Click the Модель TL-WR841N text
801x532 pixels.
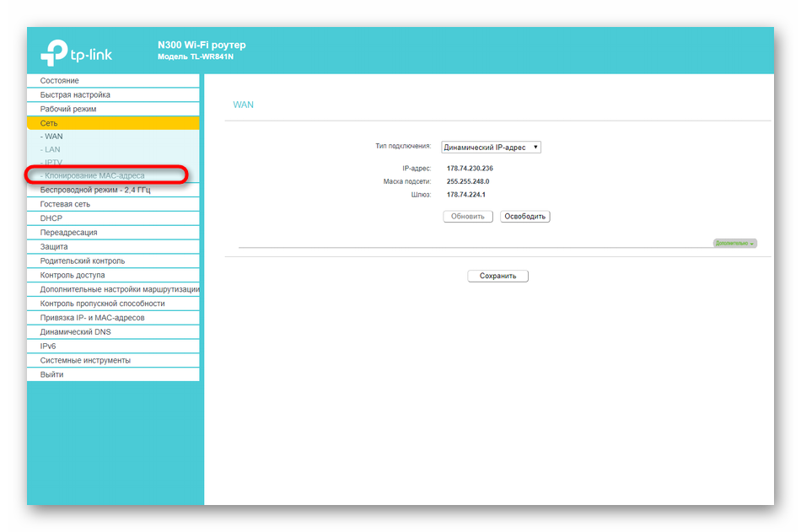(196, 56)
